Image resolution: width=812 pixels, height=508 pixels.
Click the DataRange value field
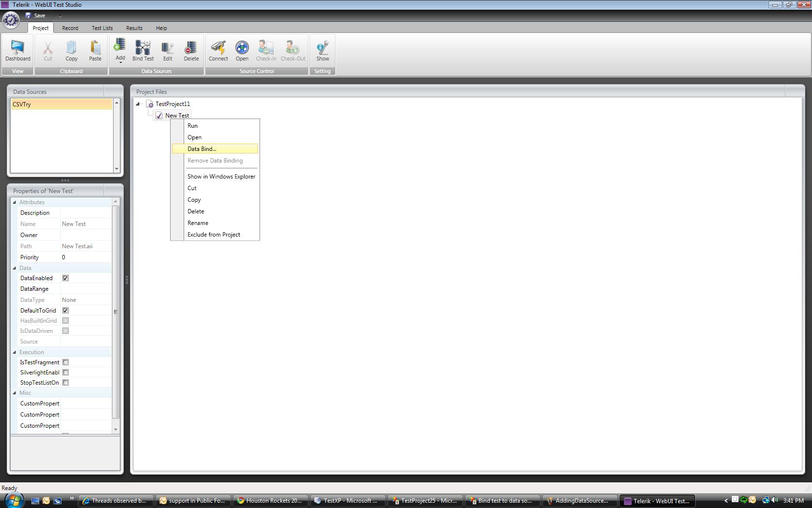click(x=86, y=289)
